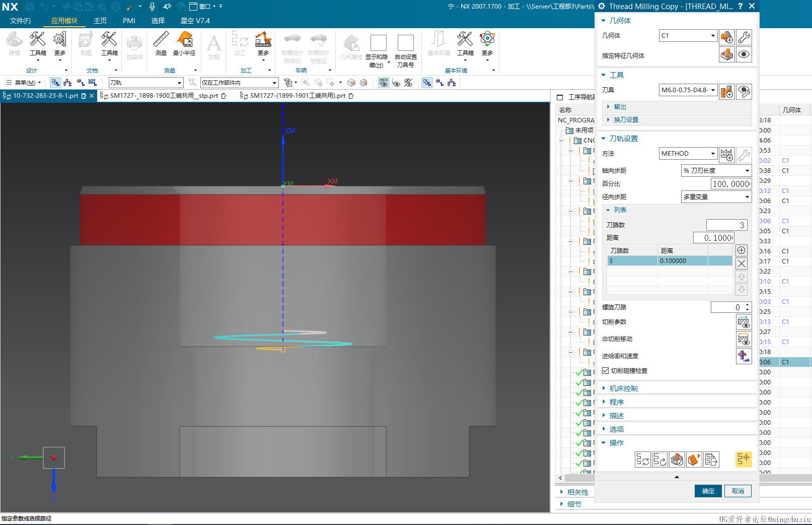This screenshot has width=812, height=525.
Task: Open the 文件(F) menu
Action: point(21,21)
